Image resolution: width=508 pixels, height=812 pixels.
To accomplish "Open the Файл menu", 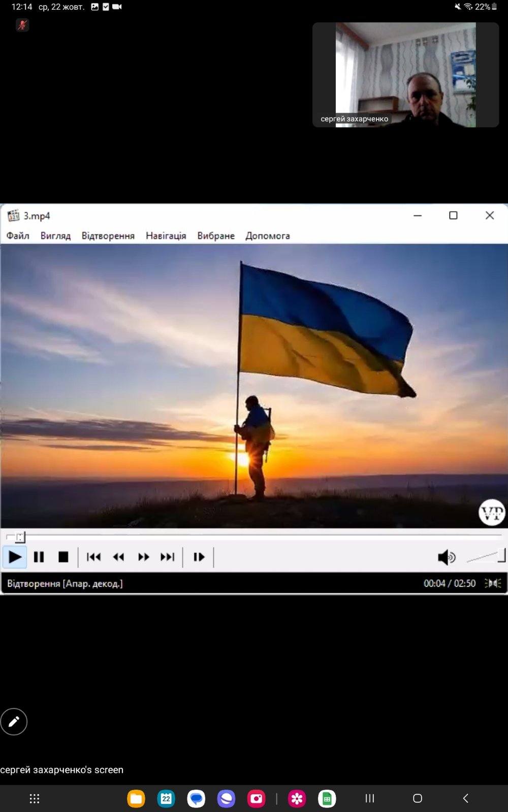I will pyautogui.click(x=18, y=236).
